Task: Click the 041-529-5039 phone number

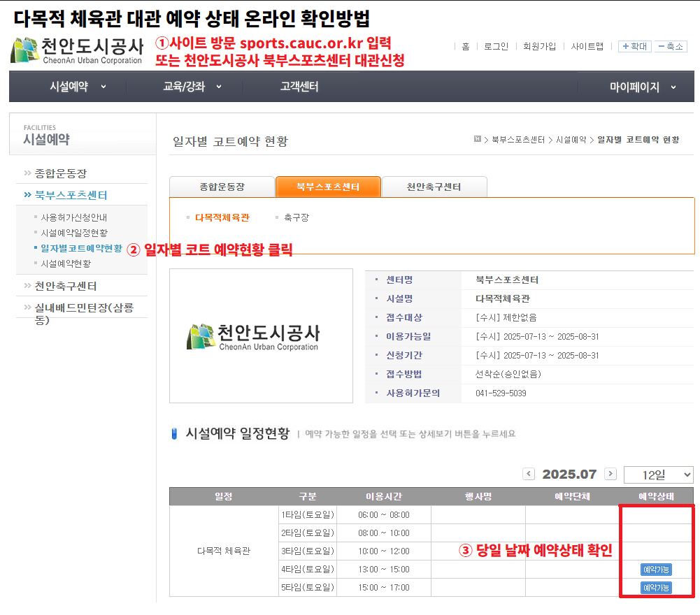Action: (501, 393)
